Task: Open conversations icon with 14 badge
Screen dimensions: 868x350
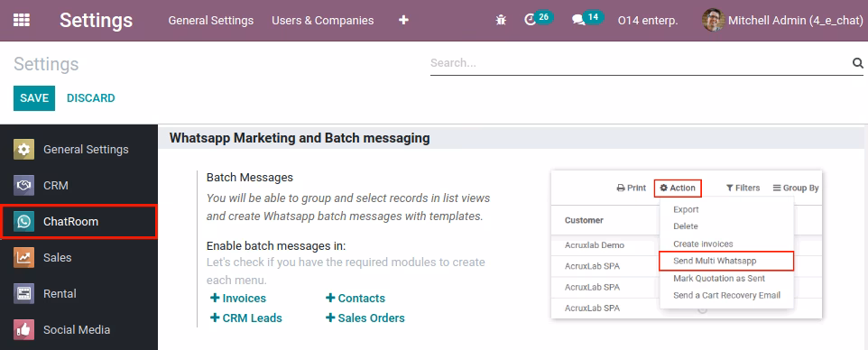Action: click(x=587, y=19)
